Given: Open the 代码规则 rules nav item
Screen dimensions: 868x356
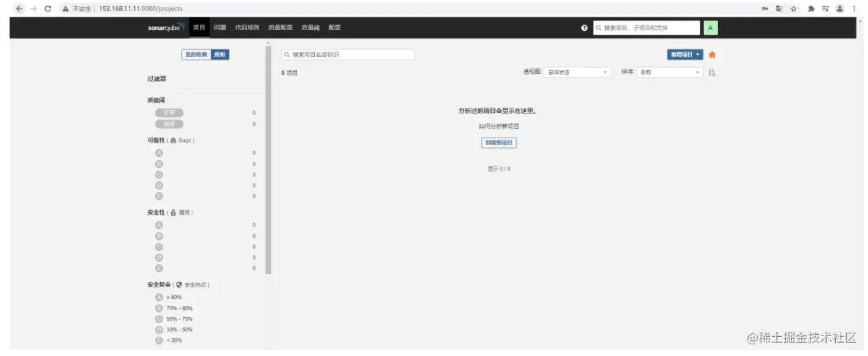Looking at the screenshot, I should coord(247,28).
